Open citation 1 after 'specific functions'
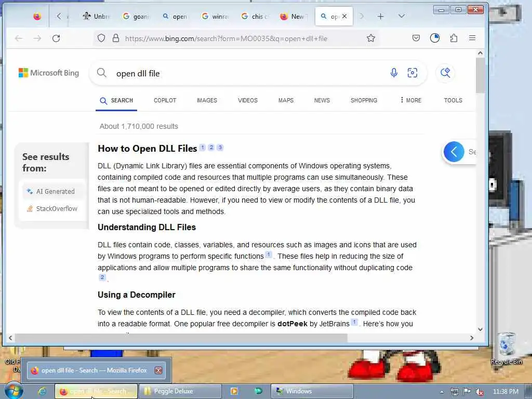 pos(269,255)
